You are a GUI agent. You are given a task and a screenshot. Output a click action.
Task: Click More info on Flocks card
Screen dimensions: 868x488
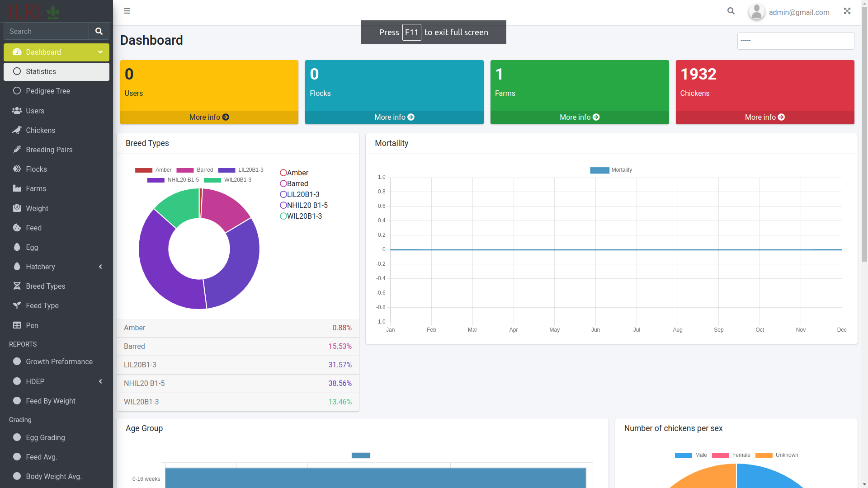click(394, 117)
